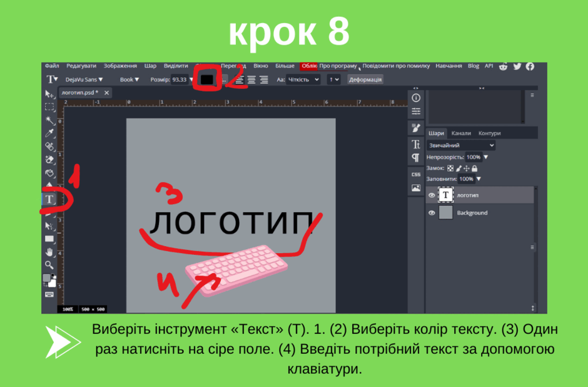Click the keyboard icon below color swatches
Image resolution: width=588 pixels, height=387 pixels.
tap(49, 295)
